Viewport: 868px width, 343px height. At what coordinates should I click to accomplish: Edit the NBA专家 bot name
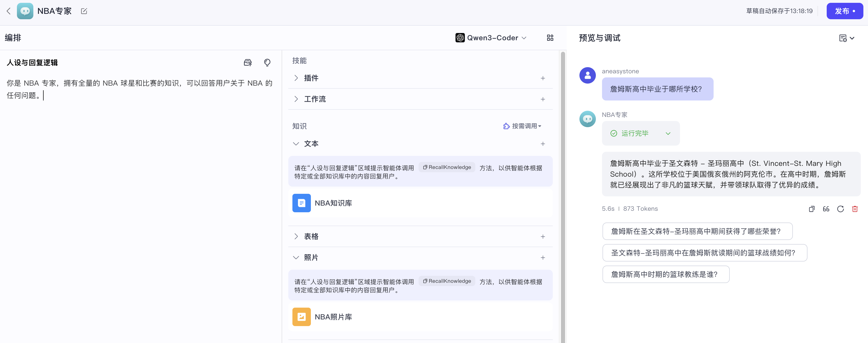point(84,11)
